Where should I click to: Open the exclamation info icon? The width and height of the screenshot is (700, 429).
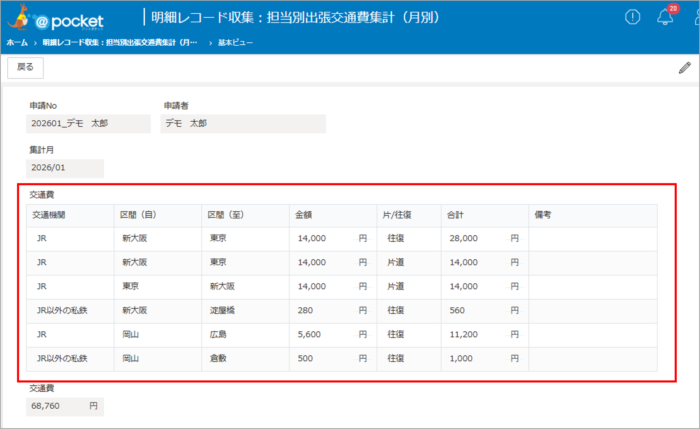point(632,17)
